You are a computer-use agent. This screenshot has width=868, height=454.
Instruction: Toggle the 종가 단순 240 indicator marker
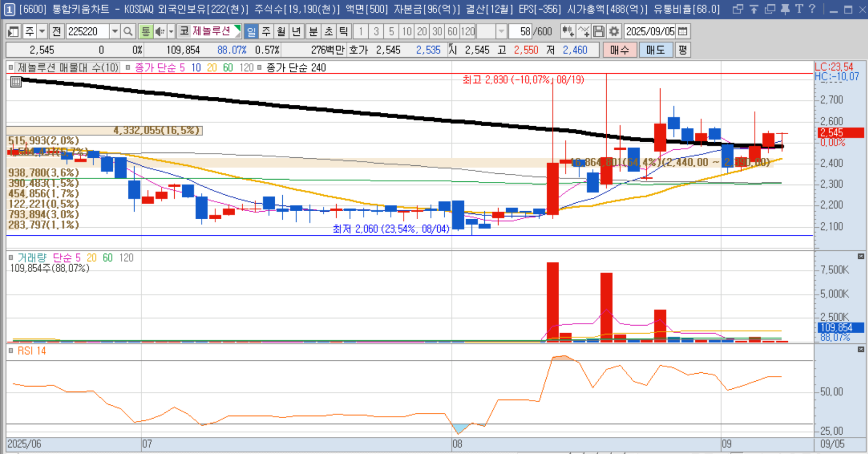tap(260, 67)
